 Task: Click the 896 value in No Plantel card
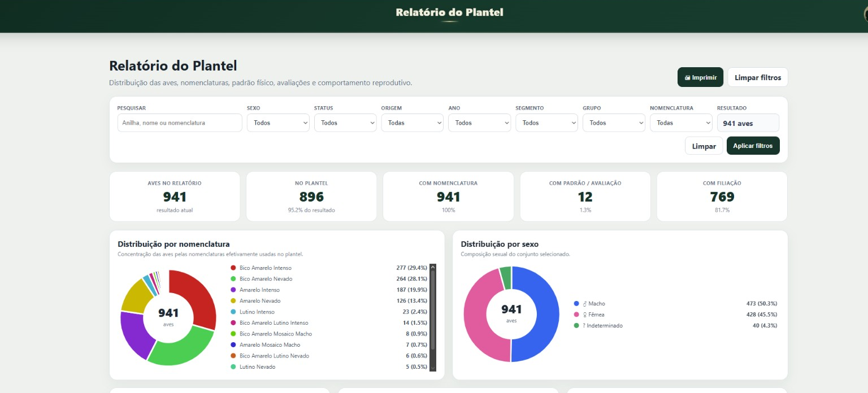[311, 197]
